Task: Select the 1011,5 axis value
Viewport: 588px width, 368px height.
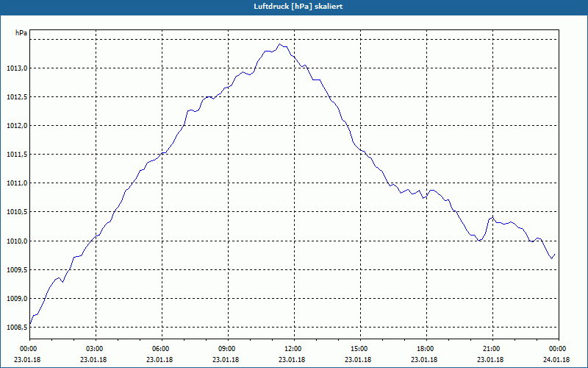Action: pos(16,155)
